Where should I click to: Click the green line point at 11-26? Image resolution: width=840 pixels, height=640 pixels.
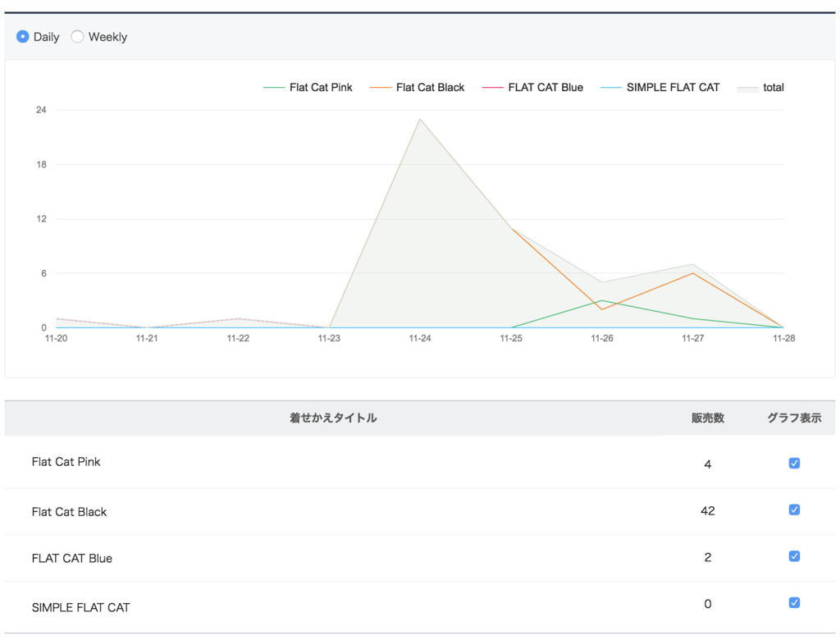[602, 300]
